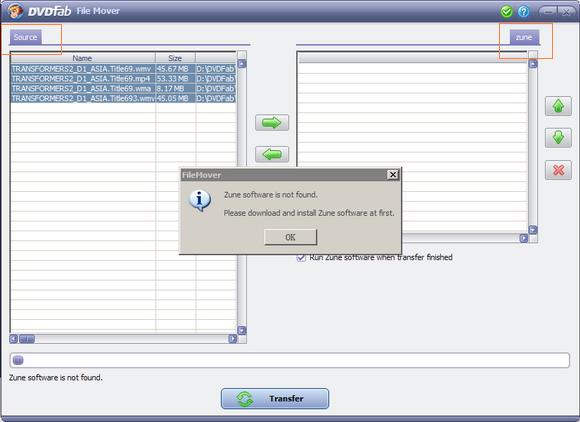Click the transfer progress bar handle

click(x=18, y=360)
